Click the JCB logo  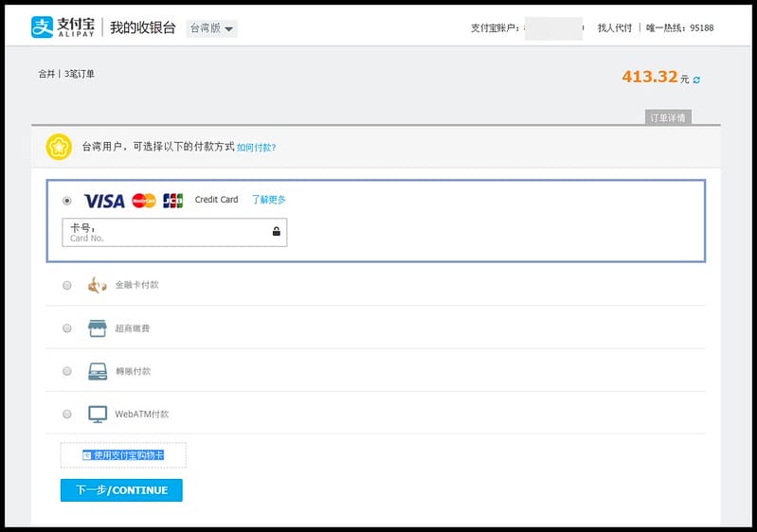click(x=172, y=201)
